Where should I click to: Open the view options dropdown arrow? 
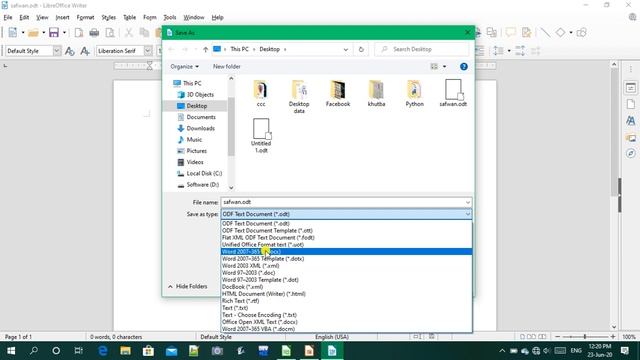click(444, 67)
